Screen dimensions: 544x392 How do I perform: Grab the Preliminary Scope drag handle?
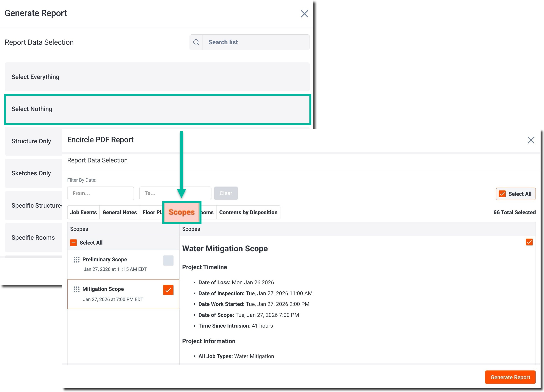click(76, 260)
